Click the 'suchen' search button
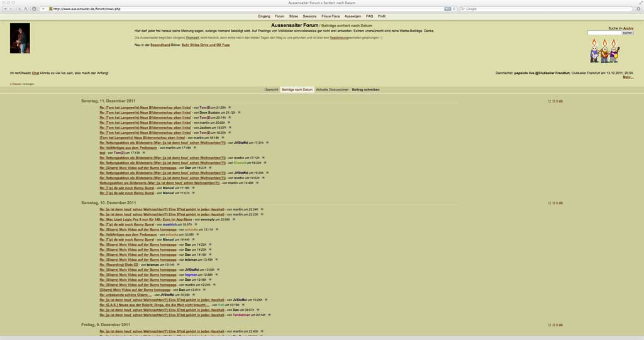Screen dimensions: 644x340 [x=627, y=33]
